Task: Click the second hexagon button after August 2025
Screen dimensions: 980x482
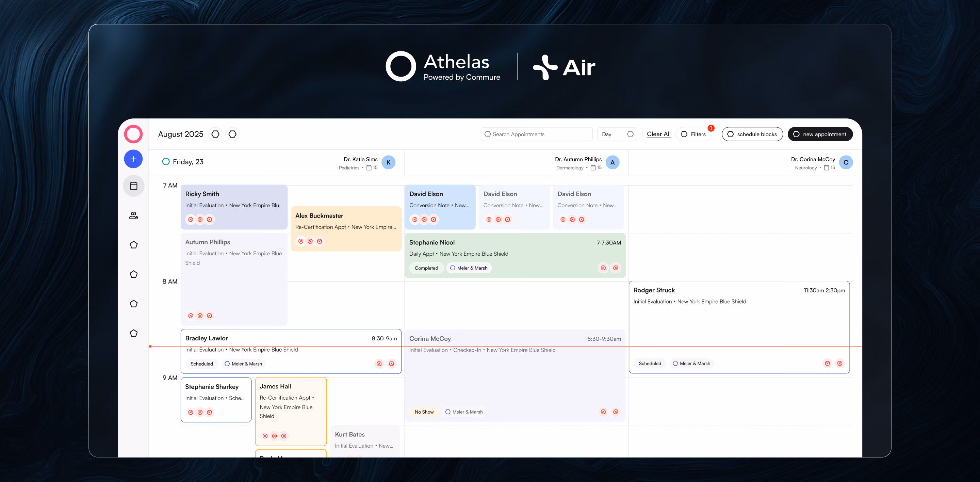Action: pyautogui.click(x=232, y=134)
